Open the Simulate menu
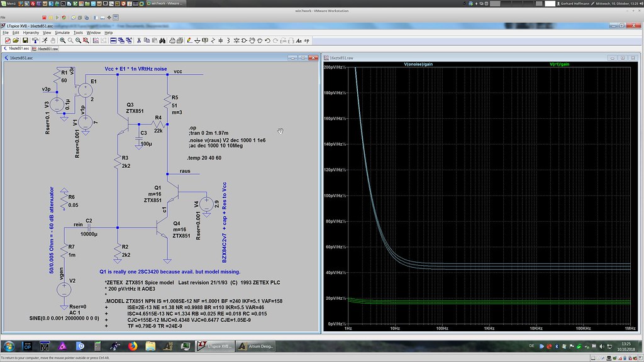This screenshot has width=644, height=362. pyautogui.click(x=62, y=32)
